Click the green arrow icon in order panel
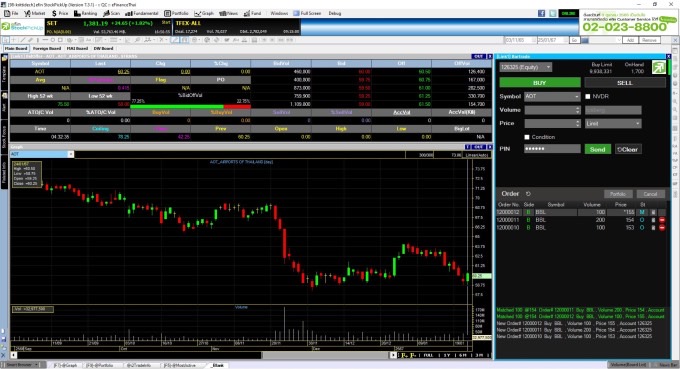The image size is (680, 369). [658, 67]
